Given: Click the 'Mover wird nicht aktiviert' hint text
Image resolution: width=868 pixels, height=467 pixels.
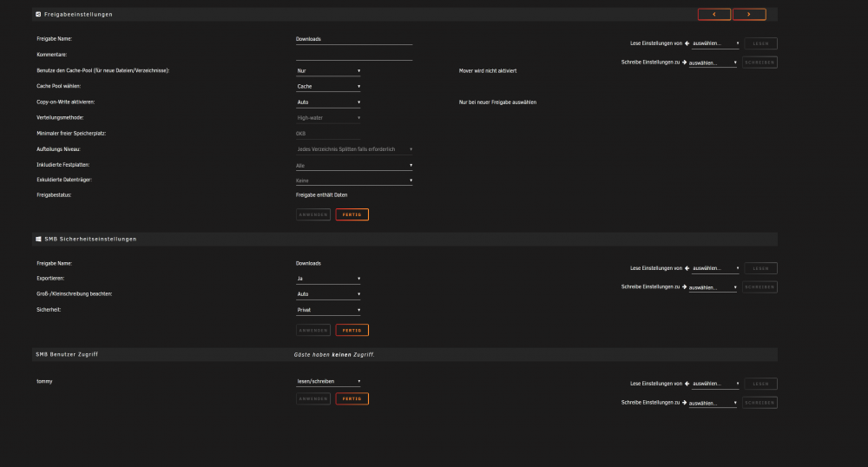Looking at the screenshot, I should pyautogui.click(x=488, y=71).
